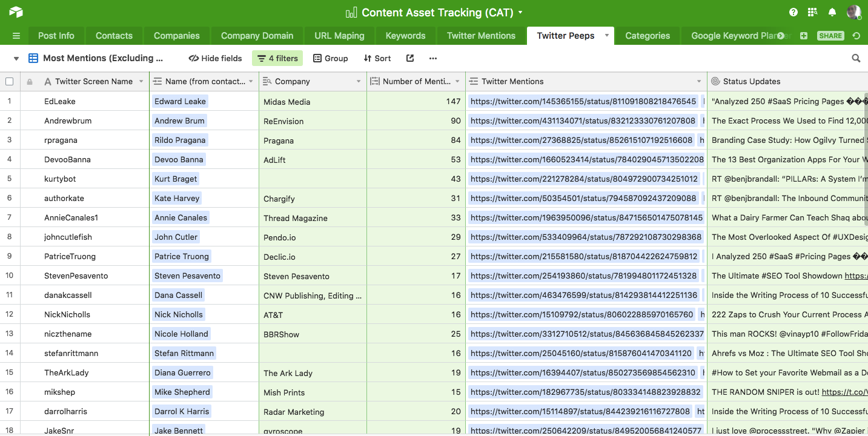Switch to the Company Domain tab

257,36
